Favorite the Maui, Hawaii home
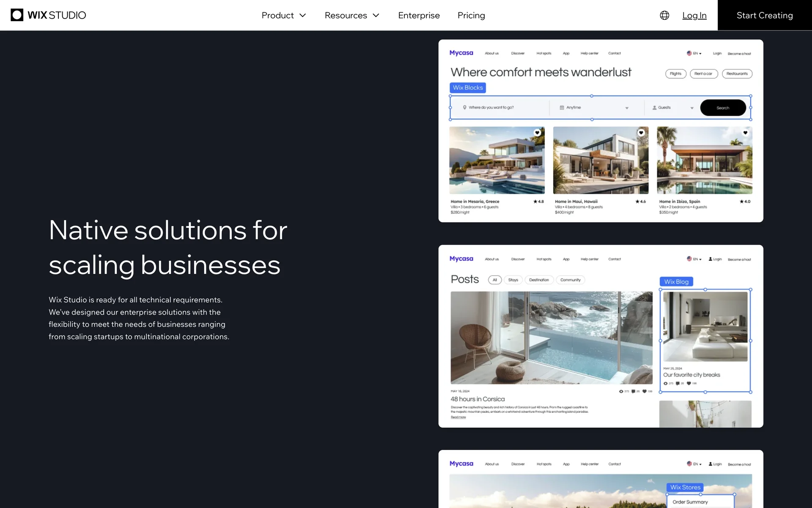The image size is (812, 508). click(641, 133)
